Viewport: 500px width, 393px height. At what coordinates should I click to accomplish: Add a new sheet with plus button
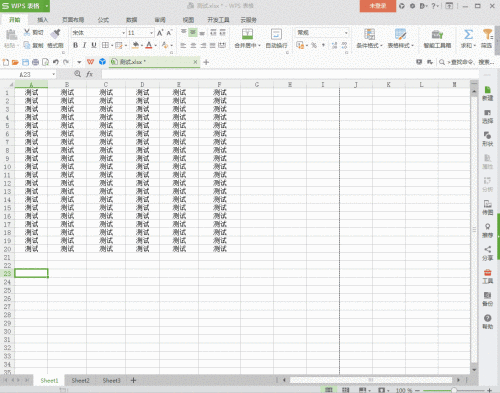133,380
